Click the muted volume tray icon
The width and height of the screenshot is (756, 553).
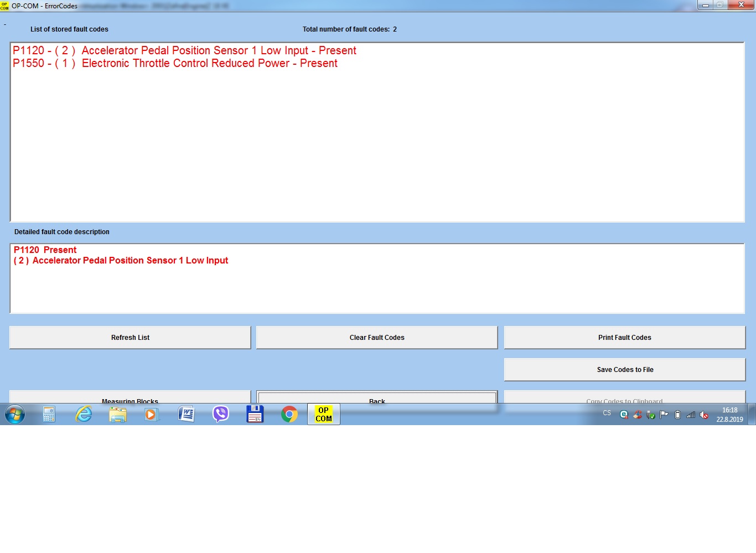(x=704, y=415)
